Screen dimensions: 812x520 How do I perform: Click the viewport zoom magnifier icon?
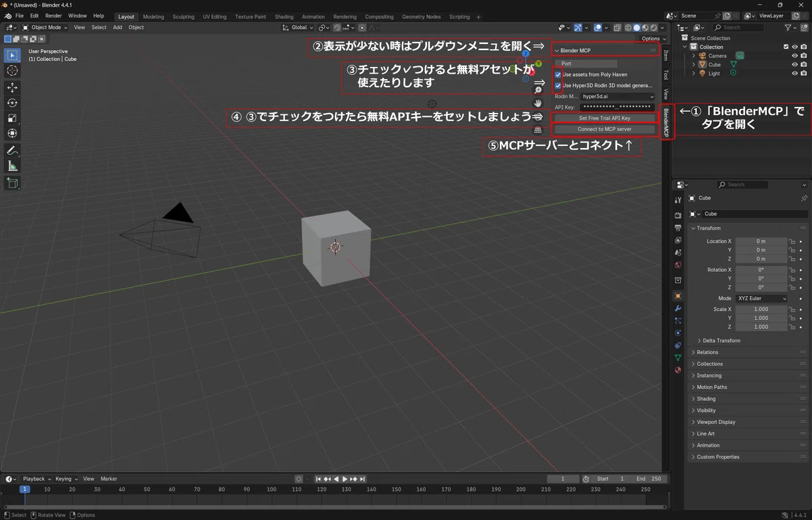pyautogui.click(x=538, y=90)
